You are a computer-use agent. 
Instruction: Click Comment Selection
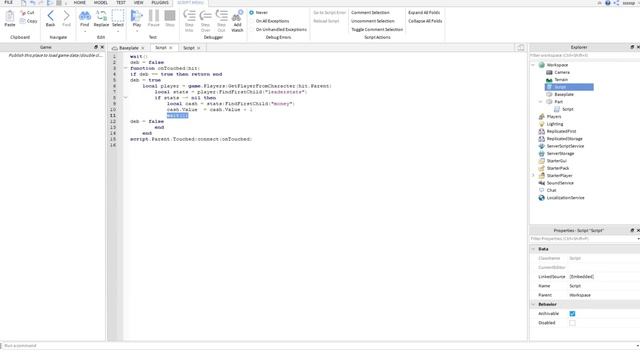coord(370,13)
